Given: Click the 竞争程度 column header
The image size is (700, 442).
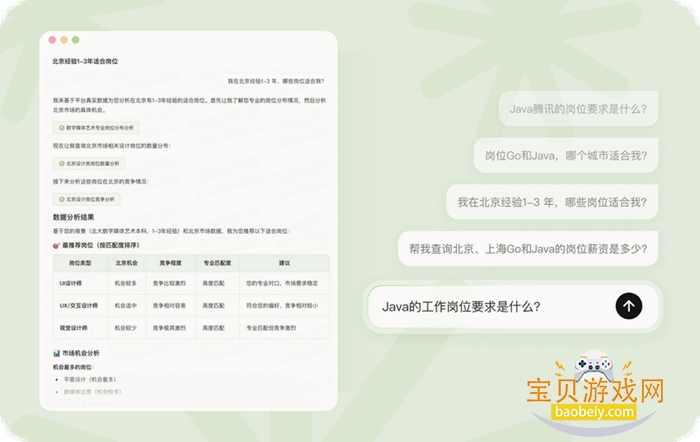Looking at the screenshot, I should tap(171, 263).
